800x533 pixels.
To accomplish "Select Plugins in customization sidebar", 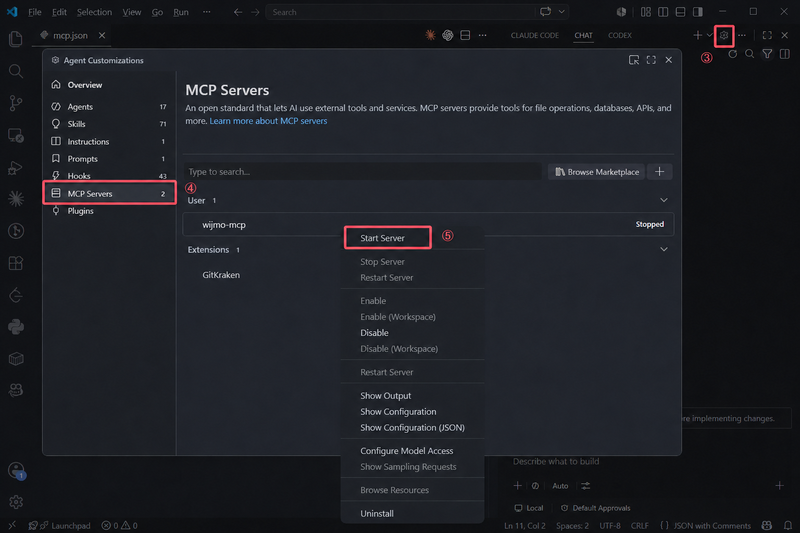I will 110,211.
